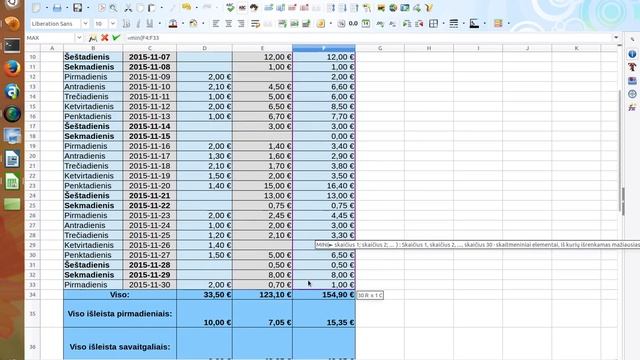Image resolution: width=640 pixels, height=360 pixels.
Task: Toggle left alignment
Action: tap(216, 24)
